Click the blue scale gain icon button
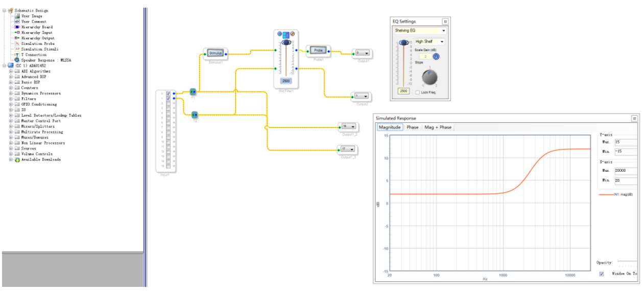This screenshot has height=292, width=644. point(437,56)
